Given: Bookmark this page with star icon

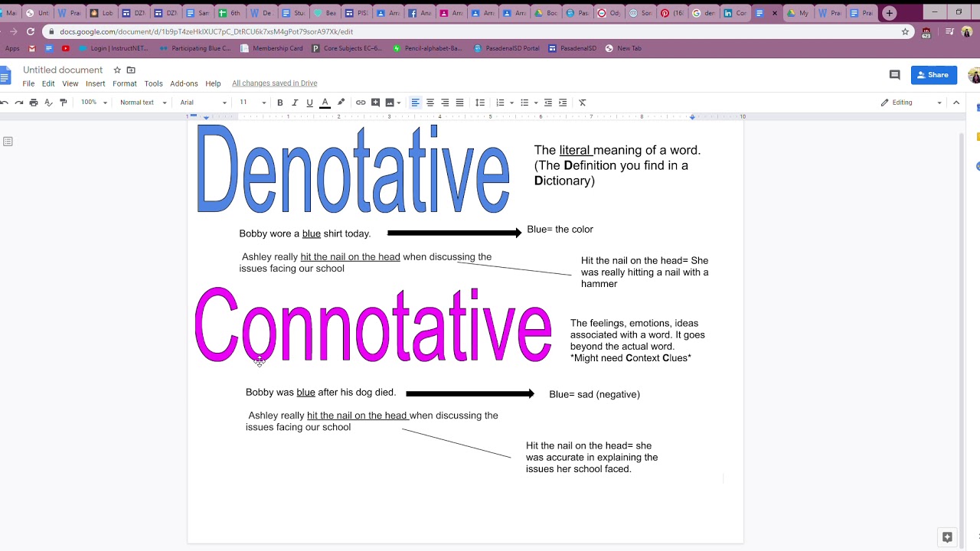Looking at the screenshot, I should [905, 31].
